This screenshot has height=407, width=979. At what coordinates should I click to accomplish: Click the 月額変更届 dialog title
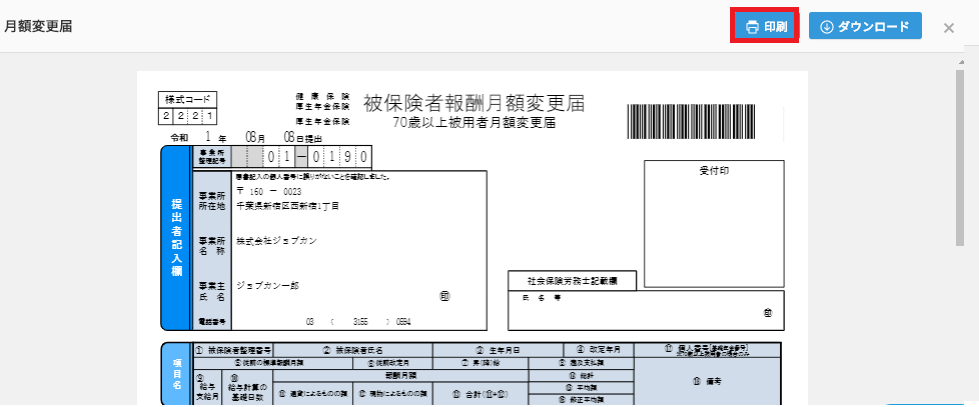38,27
